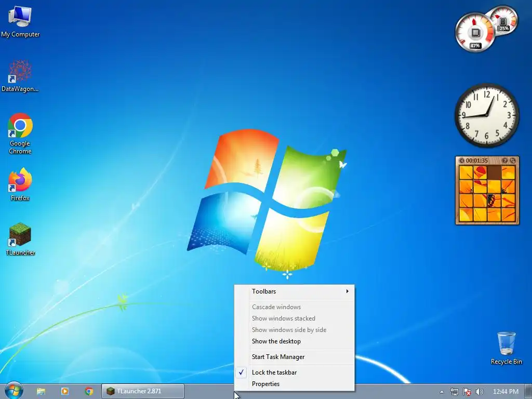Switch to the TLauncher 2.871 taskbar button
Screen dimensions: 532x399
click(x=143, y=391)
